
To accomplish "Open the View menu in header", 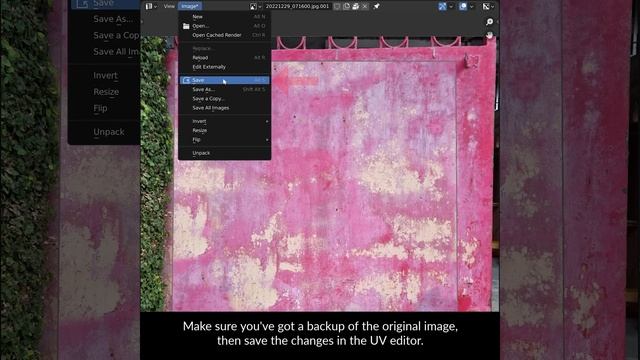I will [169, 6].
